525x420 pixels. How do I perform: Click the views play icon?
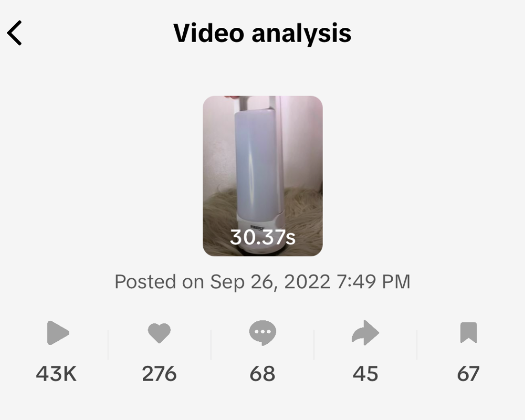click(x=57, y=333)
